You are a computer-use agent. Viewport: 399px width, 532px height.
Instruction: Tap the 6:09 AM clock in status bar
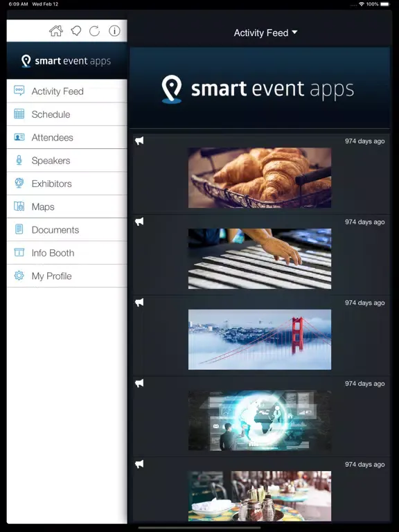click(18, 4)
